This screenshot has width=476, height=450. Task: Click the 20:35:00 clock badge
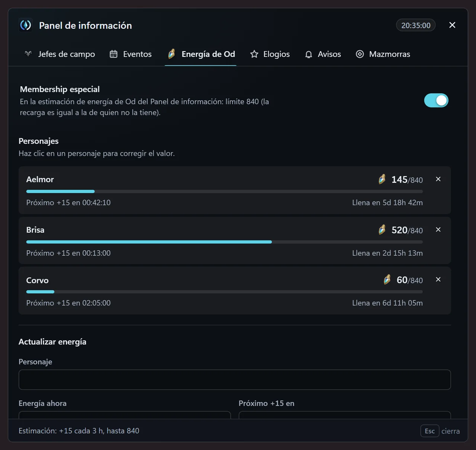pyautogui.click(x=416, y=25)
